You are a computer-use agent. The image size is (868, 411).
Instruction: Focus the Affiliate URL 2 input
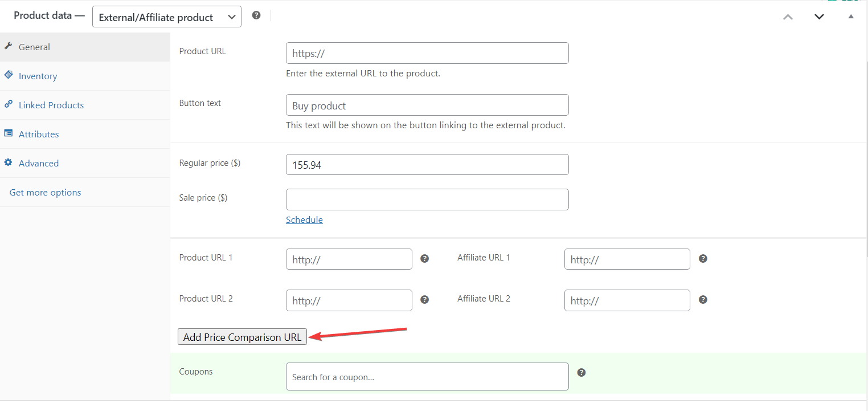pyautogui.click(x=627, y=300)
